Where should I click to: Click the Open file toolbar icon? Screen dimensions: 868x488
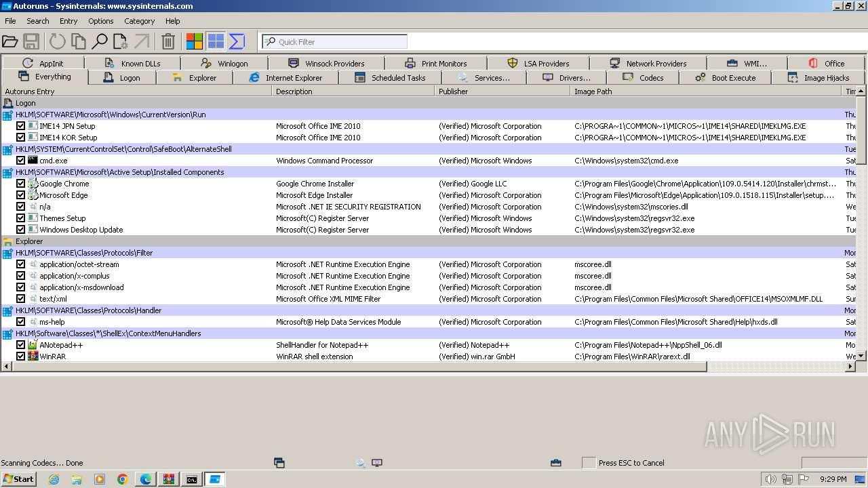click(x=10, y=41)
